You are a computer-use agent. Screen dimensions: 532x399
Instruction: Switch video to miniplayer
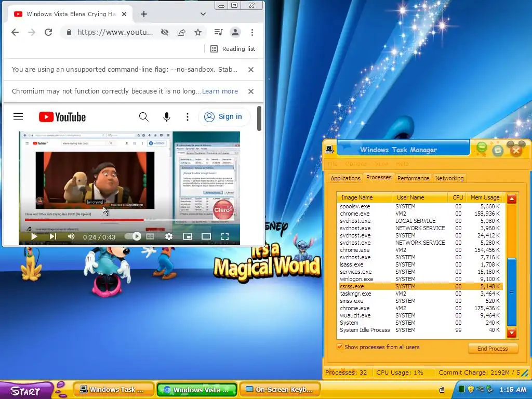187,236
